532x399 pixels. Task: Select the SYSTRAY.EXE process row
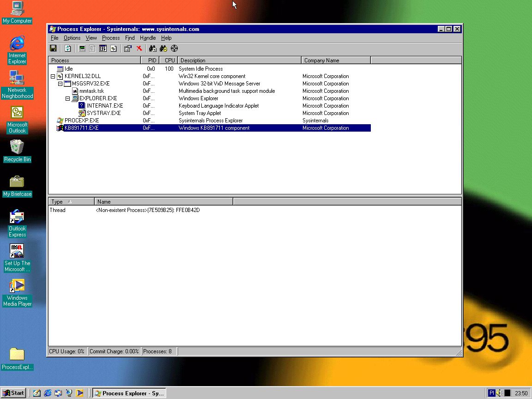[x=103, y=113]
